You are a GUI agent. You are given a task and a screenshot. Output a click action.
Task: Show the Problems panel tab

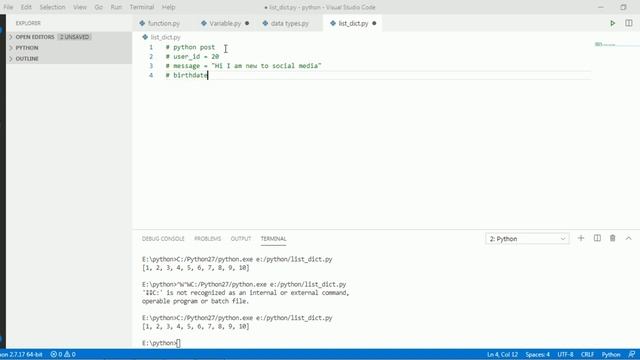pyautogui.click(x=207, y=239)
